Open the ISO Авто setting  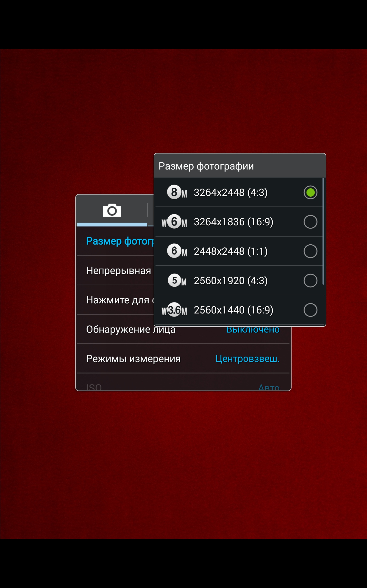pos(269,387)
